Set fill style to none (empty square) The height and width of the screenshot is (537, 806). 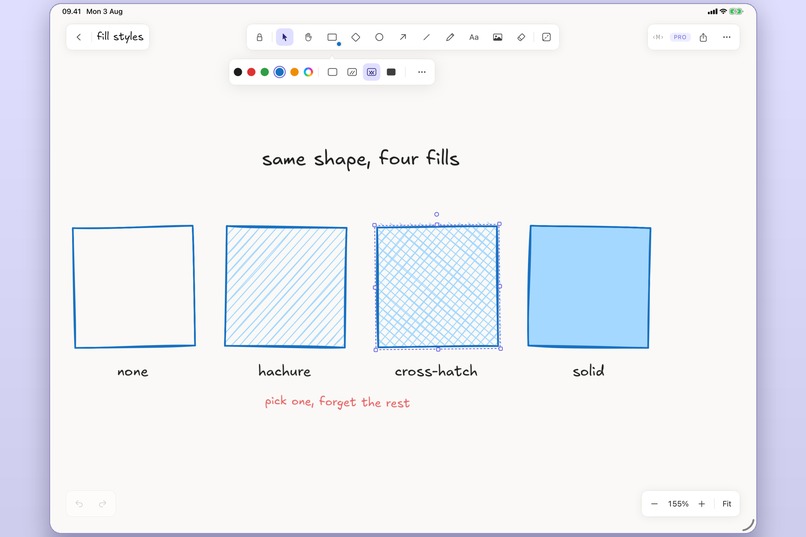click(333, 72)
